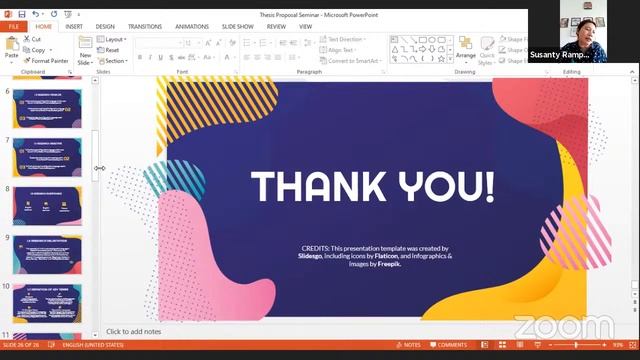Toggle Underline formatting
640x360 pixels.
point(160,58)
